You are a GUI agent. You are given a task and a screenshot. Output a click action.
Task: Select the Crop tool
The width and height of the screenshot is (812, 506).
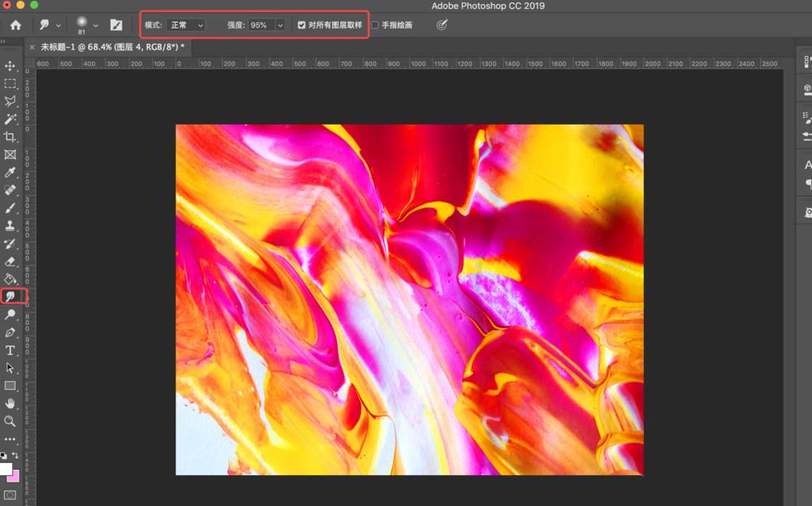[11, 137]
